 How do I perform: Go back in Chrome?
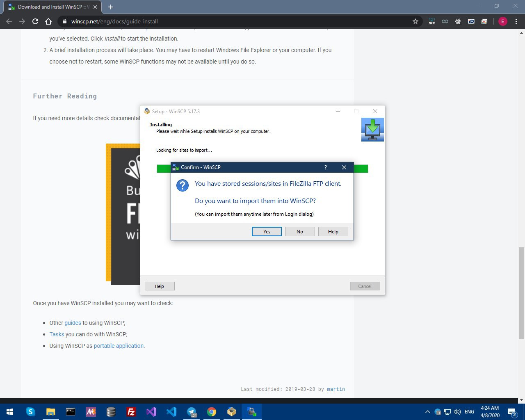(9, 21)
